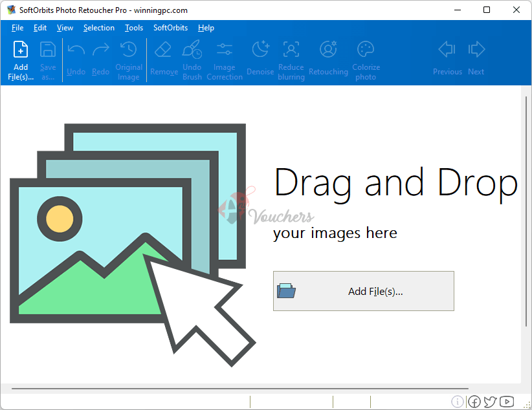Screen dimensions: 532x410
Task: Go to the Previous image
Action: tap(447, 50)
